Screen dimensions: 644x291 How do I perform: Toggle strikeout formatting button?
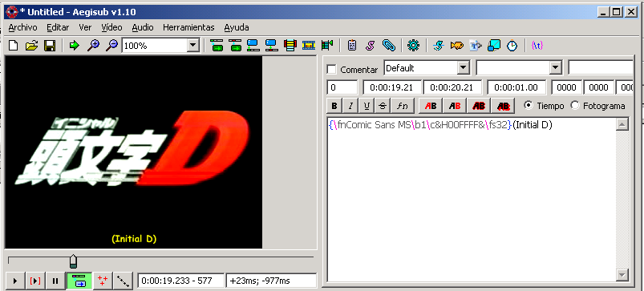[x=383, y=106]
